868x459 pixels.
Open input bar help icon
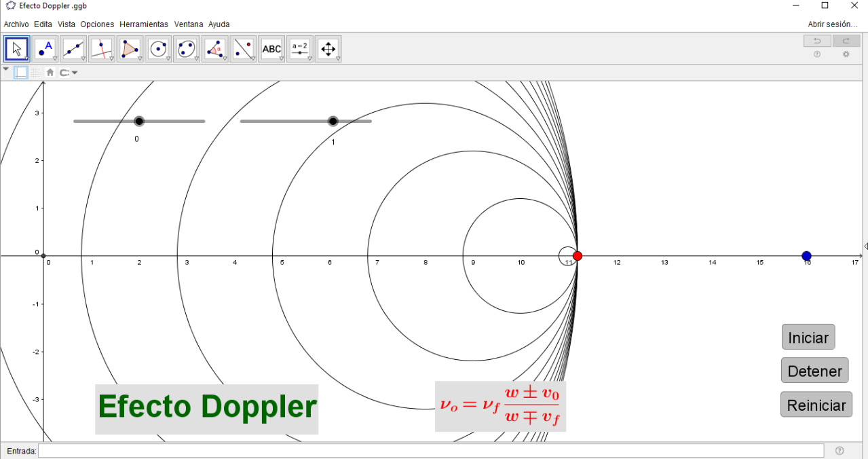coord(839,451)
